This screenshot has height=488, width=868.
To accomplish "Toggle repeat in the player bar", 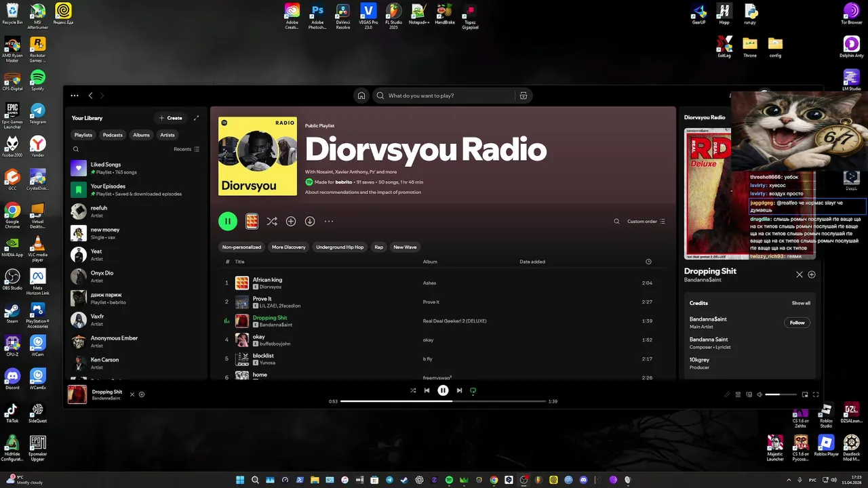I will click(x=473, y=390).
